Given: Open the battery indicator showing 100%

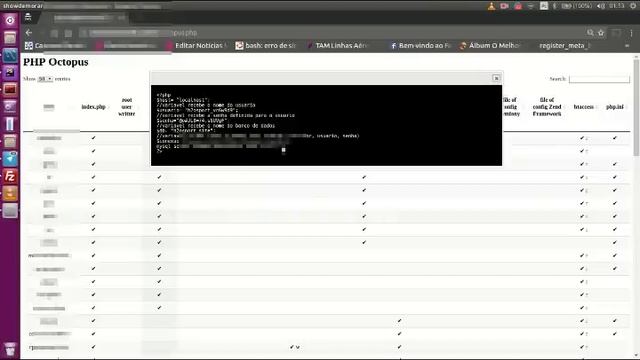Looking at the screenshot, I should coord(577,6).
